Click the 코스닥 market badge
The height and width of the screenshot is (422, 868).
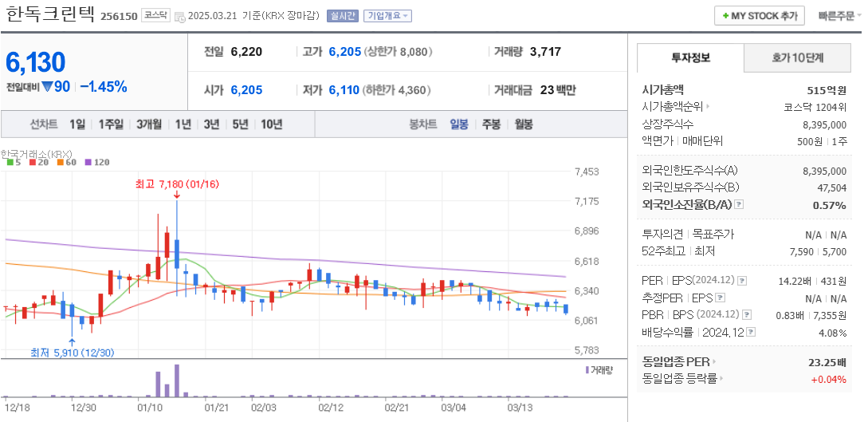pos(155,15)
